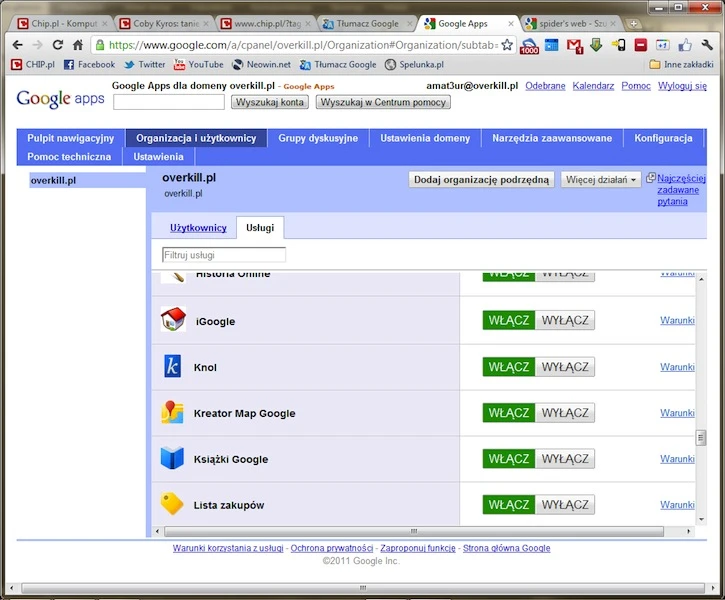Click Wyszukaj w Centrum pomocy button
Image resolution: width=725 pixels, height=600 pixels.
[x=383, y=102]
